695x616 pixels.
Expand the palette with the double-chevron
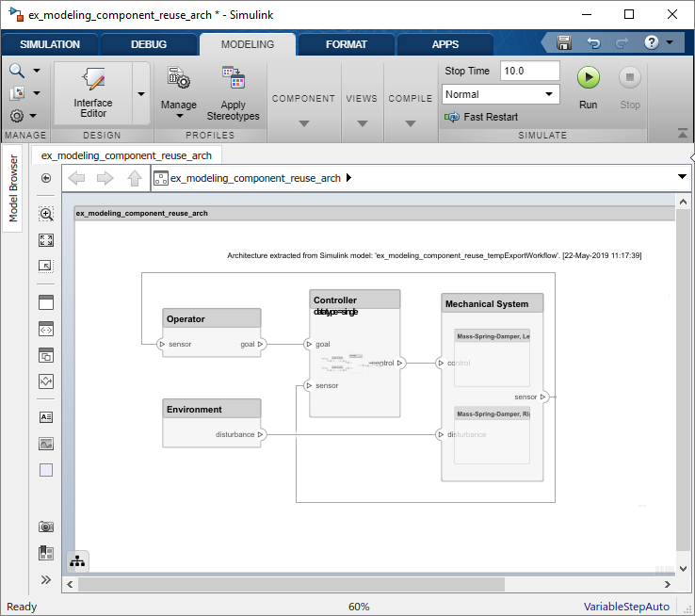46,579
